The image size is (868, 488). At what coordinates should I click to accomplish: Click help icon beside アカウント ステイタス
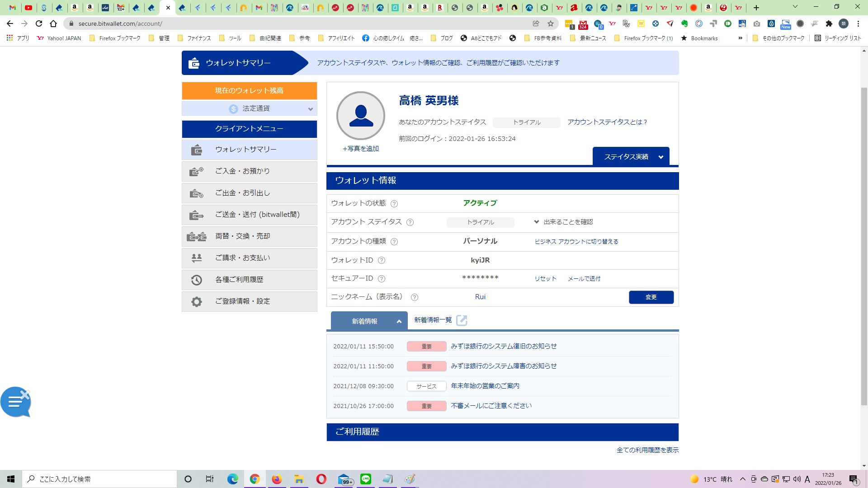pyautogui.click(x=410, y=222)
